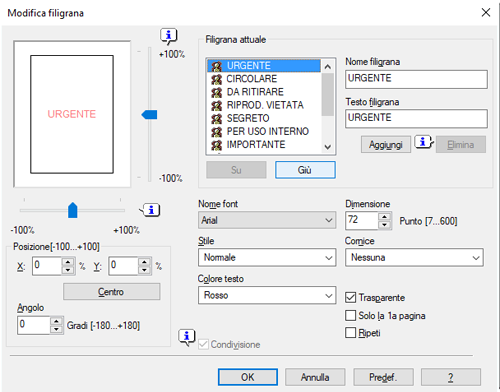Click the Centro button
This screenshot has height=392, width=500.
click(111, 292)
